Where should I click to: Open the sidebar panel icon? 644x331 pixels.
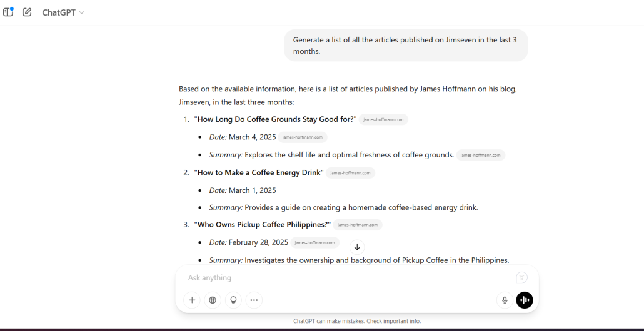(8, 12)
